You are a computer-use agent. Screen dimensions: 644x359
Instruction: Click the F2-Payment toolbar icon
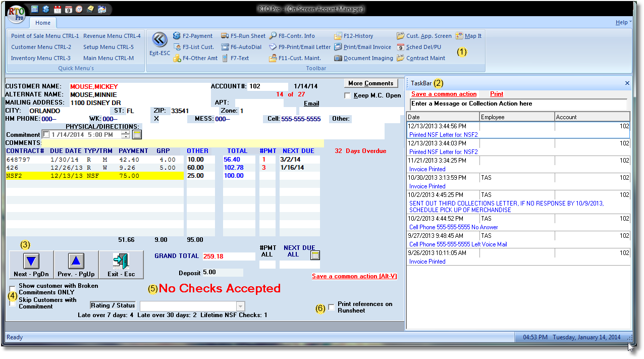point(177,36)
